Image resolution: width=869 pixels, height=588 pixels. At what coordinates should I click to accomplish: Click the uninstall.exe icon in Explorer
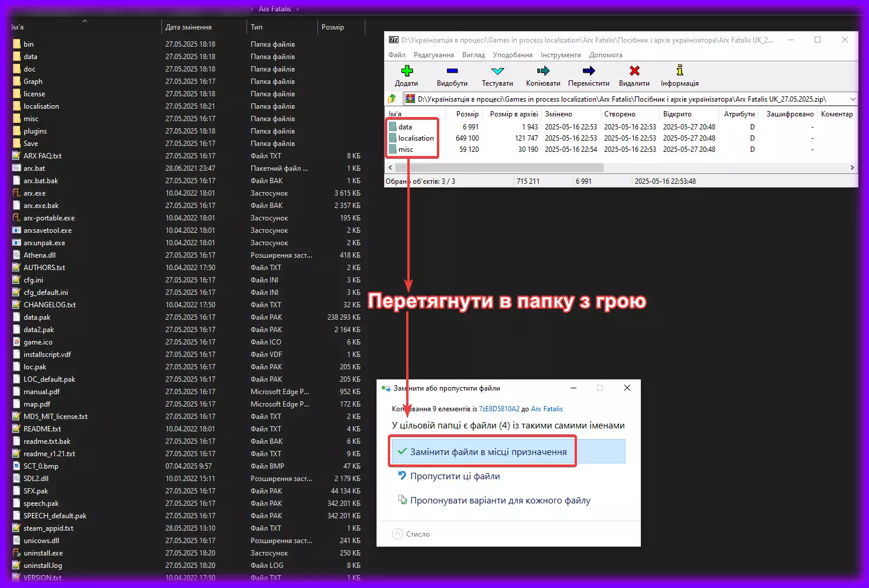17,553
